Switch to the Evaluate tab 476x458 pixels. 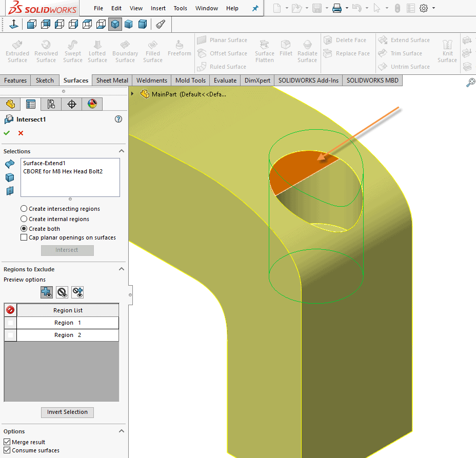(225, 81)
